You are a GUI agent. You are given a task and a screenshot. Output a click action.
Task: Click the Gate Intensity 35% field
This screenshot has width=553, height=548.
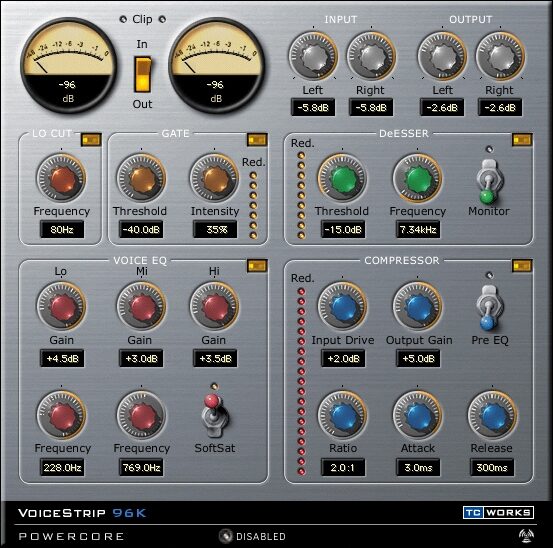(x=215, y=230)
